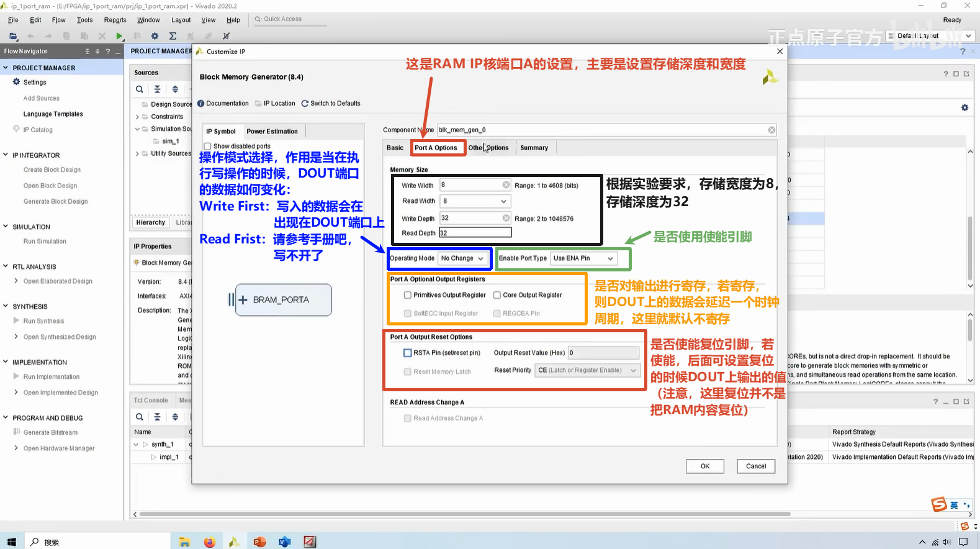Open Reset Priority dropdown
The image size is (980, 549).
coord(587,370)
